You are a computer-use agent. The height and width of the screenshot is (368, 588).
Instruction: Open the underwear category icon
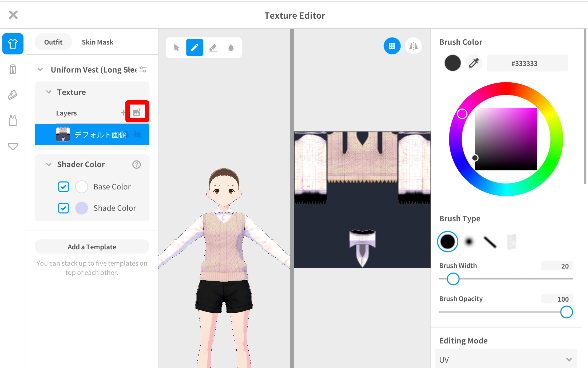[13, 146]
